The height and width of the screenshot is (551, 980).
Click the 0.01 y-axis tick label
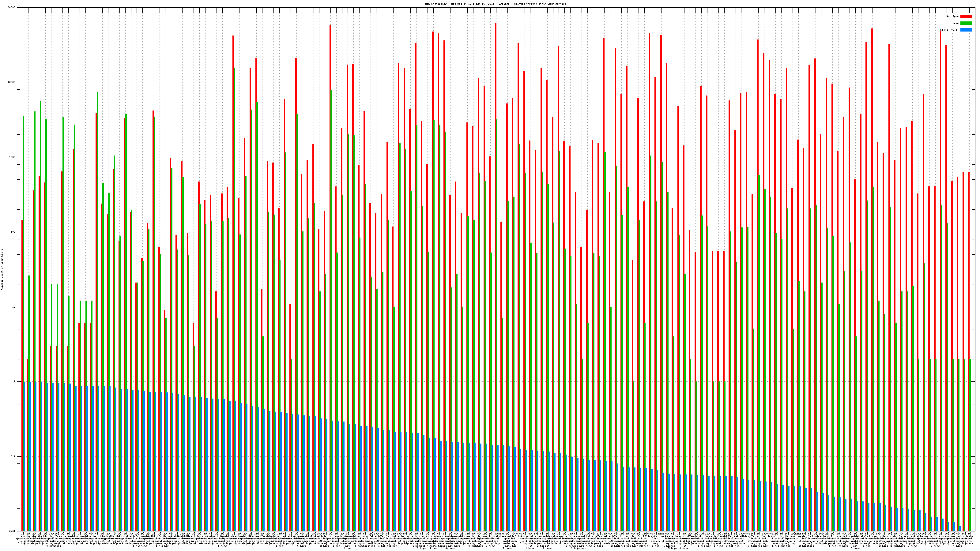13,531
